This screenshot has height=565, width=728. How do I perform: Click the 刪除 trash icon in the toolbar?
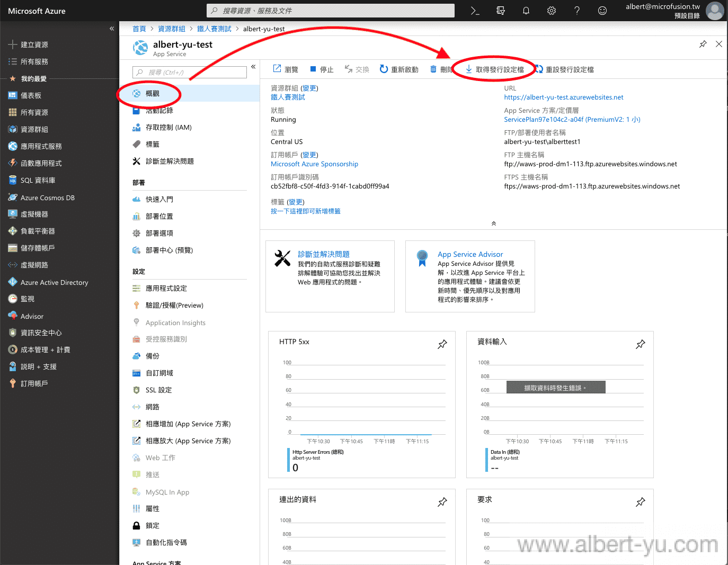pos(433,69)
